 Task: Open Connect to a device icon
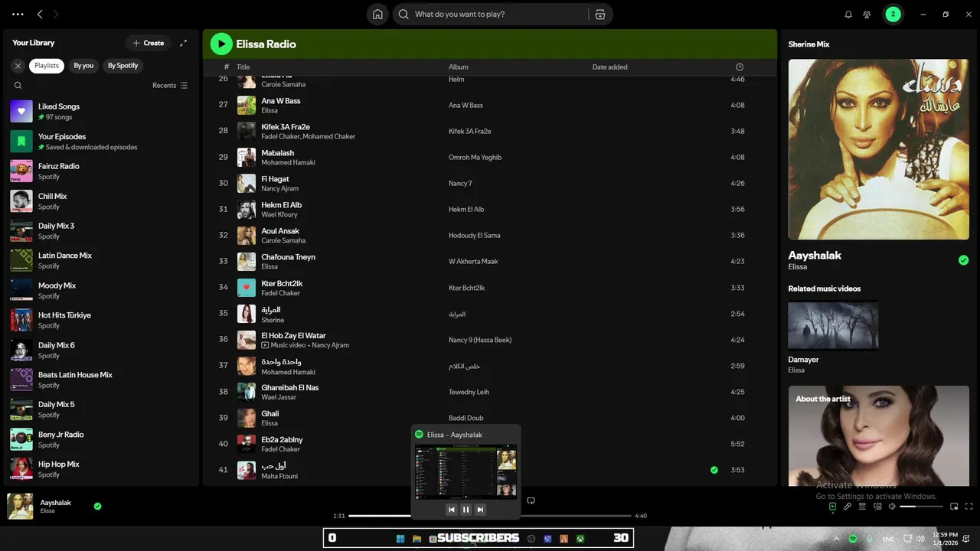877,506
